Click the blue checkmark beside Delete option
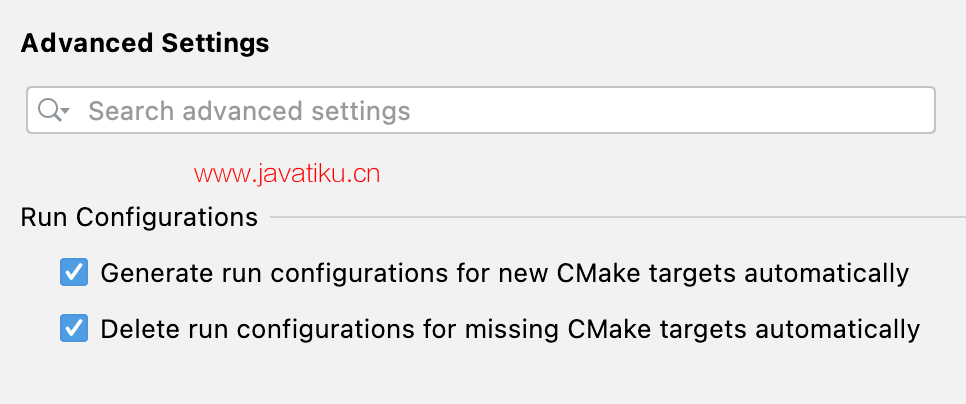 pyautogui.click(x=74, y=328)
